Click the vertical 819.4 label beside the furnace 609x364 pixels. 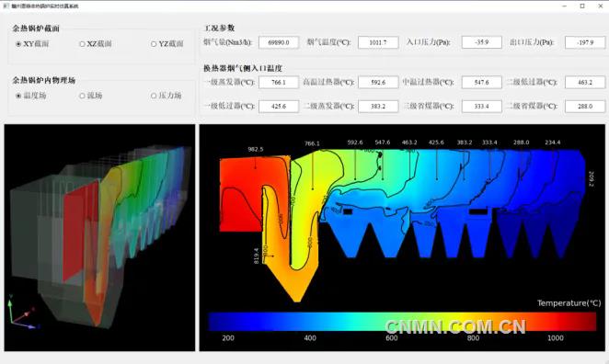coord(256,256)
